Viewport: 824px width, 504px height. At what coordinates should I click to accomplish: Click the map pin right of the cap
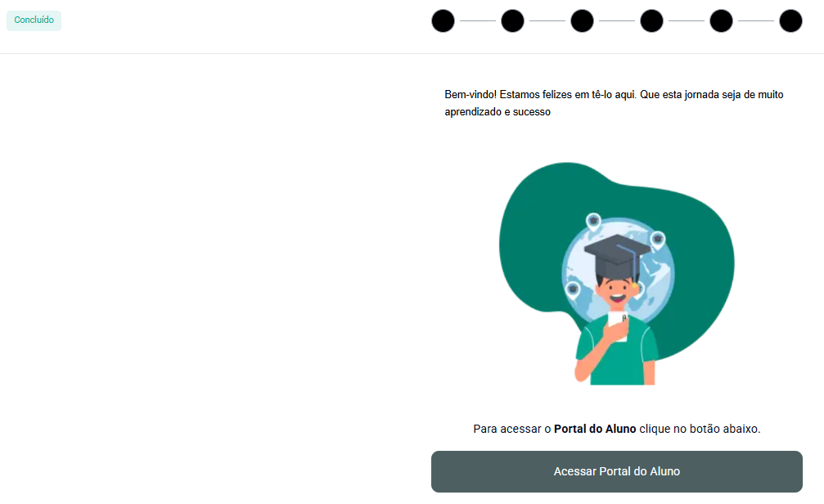click(x=657, y=241)
